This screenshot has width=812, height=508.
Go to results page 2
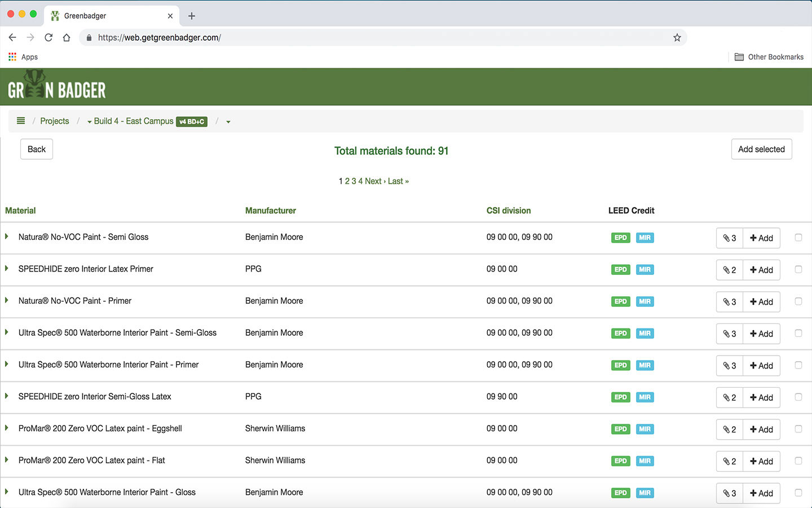pos(347,181)
